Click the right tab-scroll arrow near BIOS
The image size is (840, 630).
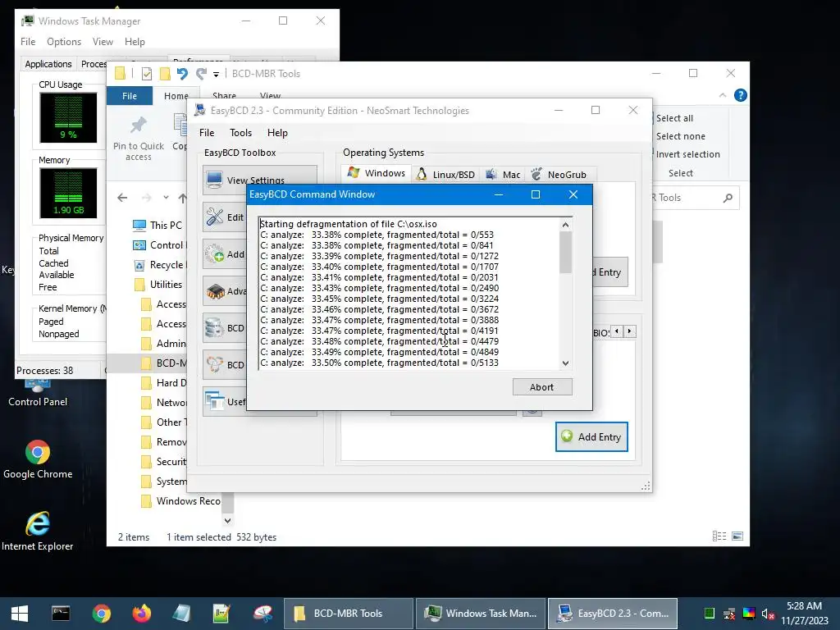point(629,331)
